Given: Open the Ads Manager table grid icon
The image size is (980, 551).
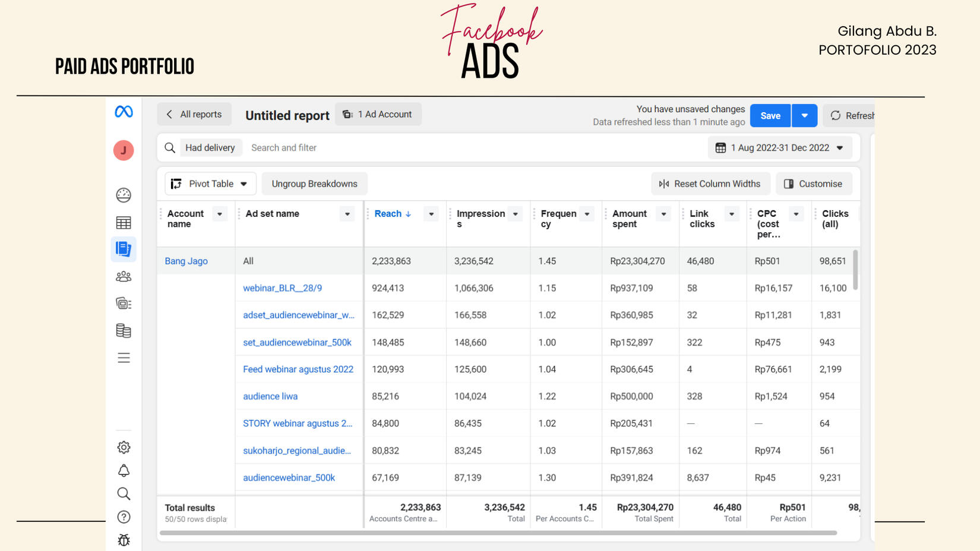Looking at the screenshot, I should pos(124,223).
